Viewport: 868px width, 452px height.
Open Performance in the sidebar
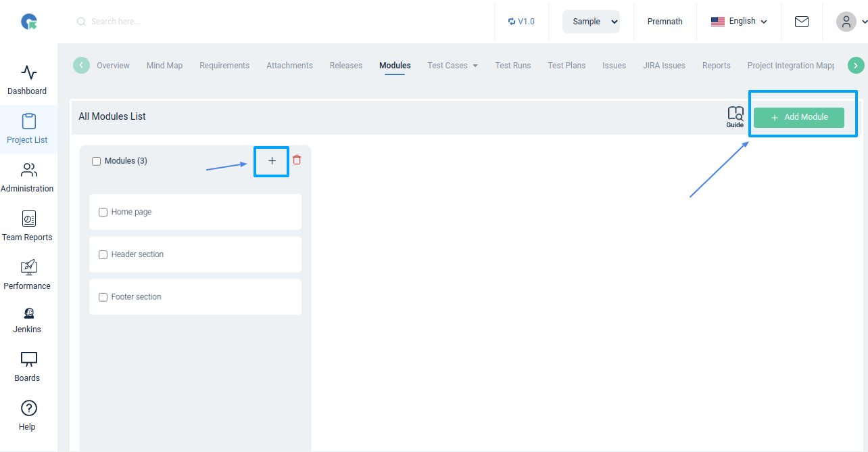tap(28, 275)
